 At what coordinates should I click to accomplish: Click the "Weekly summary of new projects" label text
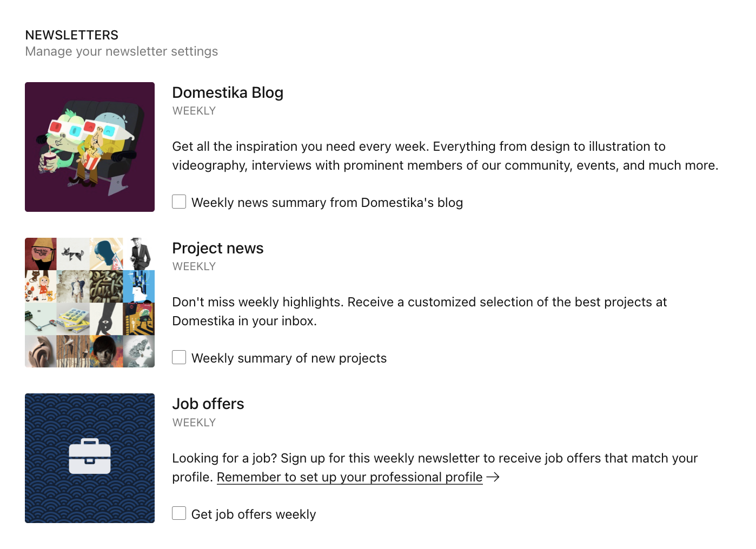pos(289,358)
